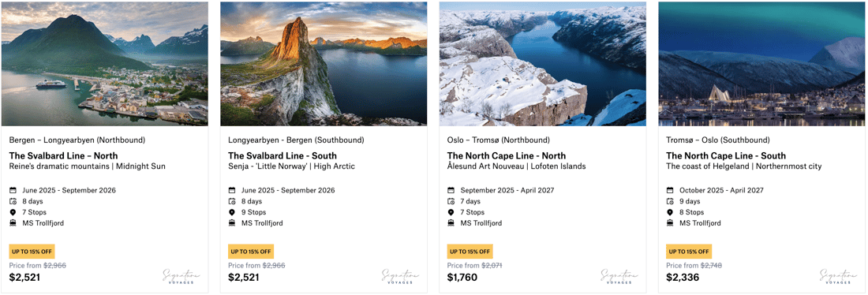Viewport: 868px width, 295px height.
Task: Click UP TO 15% OFF badge above $1,760
Action: click(x=470, y=252)
